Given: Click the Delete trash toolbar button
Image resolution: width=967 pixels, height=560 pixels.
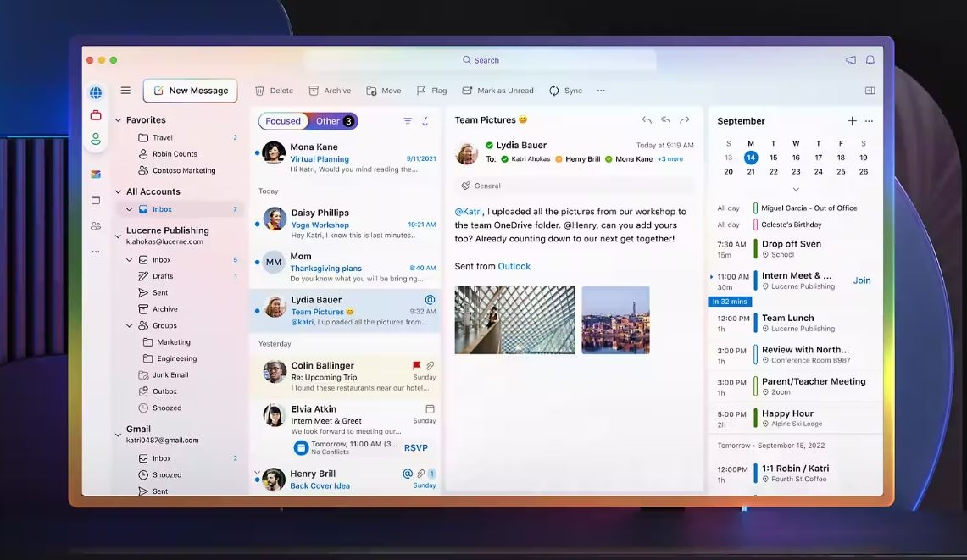Looking at the screenshot, I should click(275, 91).
